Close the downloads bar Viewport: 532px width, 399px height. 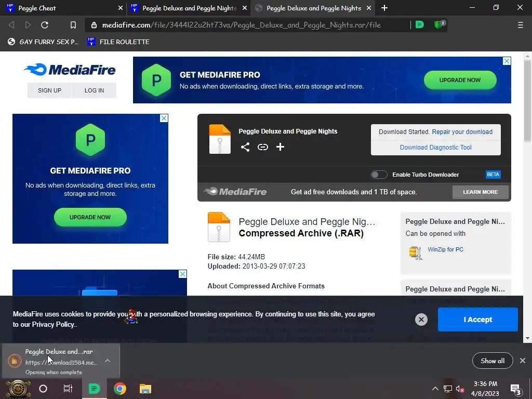[x=523, y=361]
